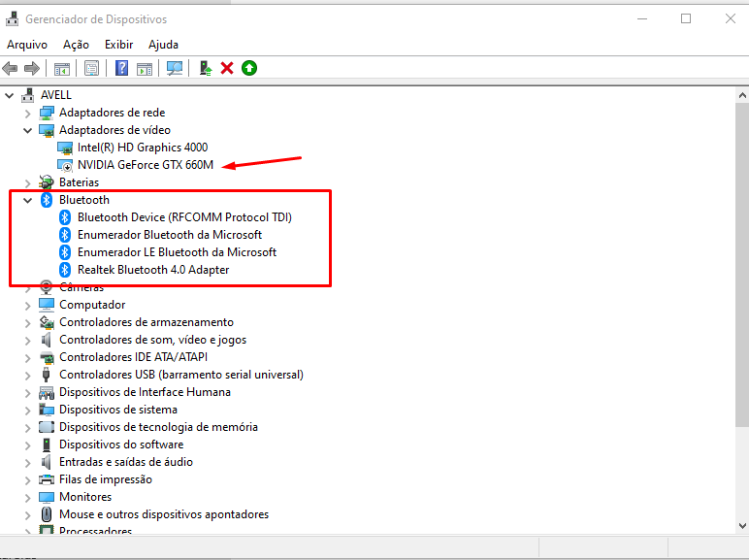Open the Exibir menu
The width and height of the screenshot is (749, 560).
coord(119,45)
